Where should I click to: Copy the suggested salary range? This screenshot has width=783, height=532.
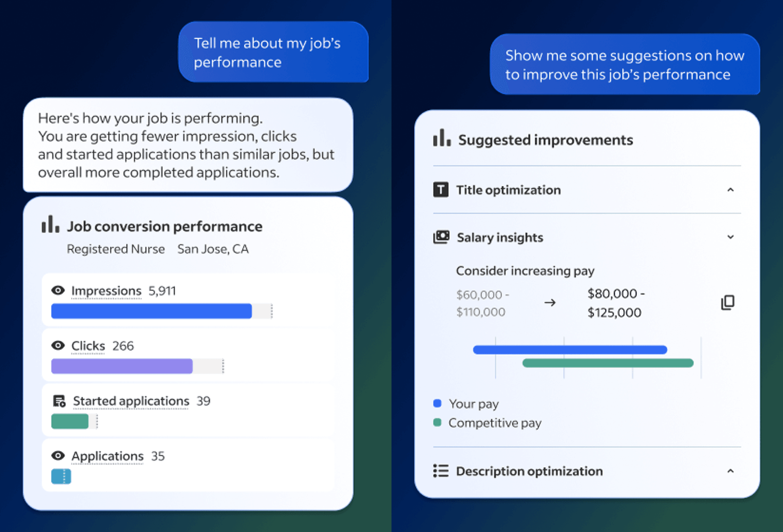click(728, 303)
